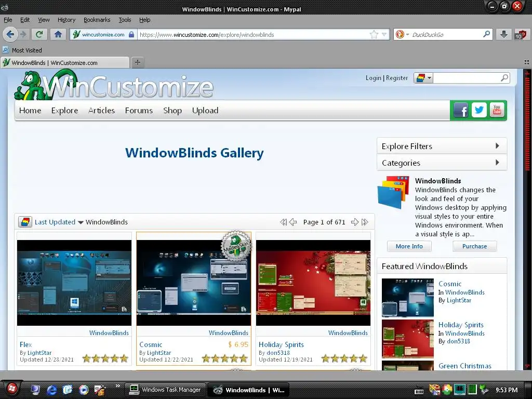
Task: Jump to last page double-right arrow
Action: 365,222
